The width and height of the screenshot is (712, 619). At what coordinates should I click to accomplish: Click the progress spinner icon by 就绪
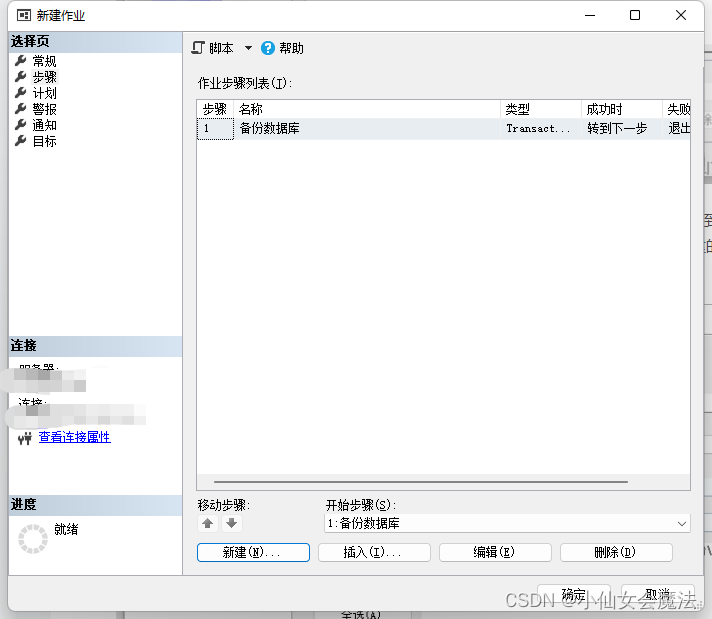coord(33,539)
